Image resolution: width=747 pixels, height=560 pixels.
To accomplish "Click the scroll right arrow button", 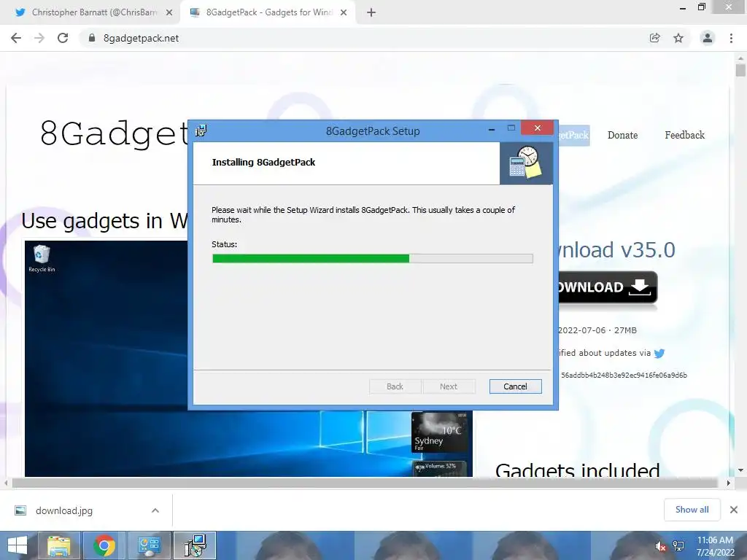I will [x=728, y=483].
